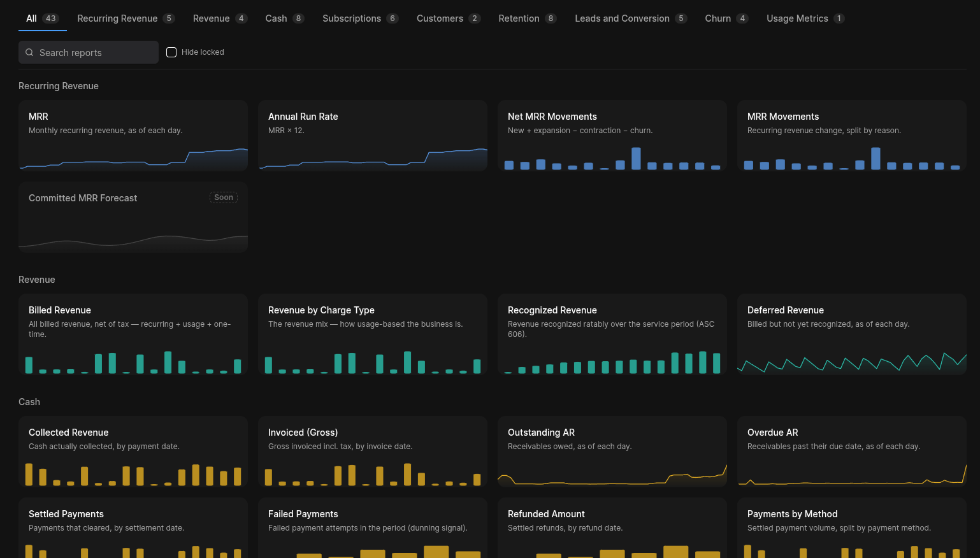Open the MRR report card
Viewport: 980px width, 558px height.
pos(133,136)
